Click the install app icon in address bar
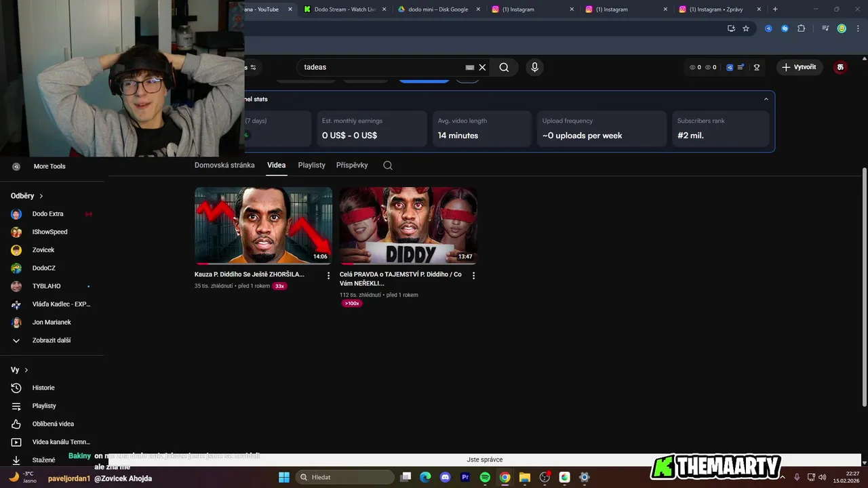The height and width of the screenshot is (488, 868). pos(731,28)
